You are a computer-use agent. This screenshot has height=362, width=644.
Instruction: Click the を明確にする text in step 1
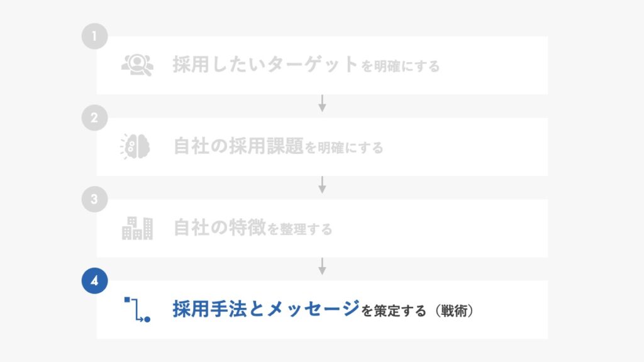400,66
